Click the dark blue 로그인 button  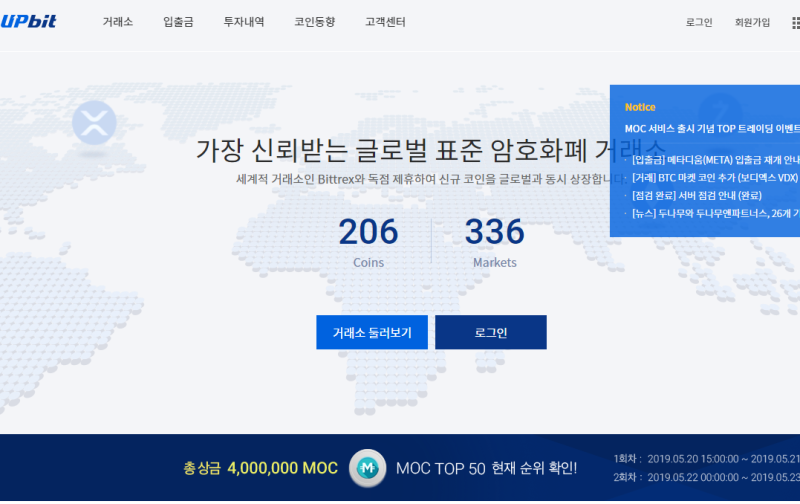click(491, 332)
